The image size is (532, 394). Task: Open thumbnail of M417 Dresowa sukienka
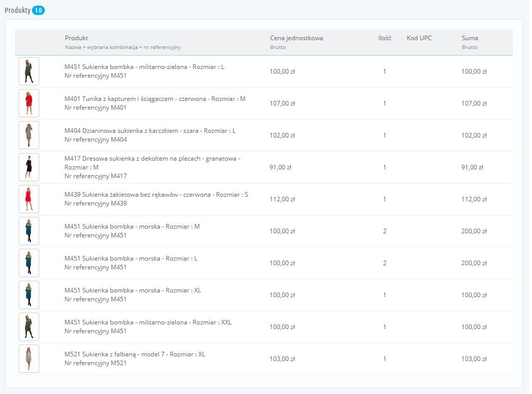coord(29,167)
